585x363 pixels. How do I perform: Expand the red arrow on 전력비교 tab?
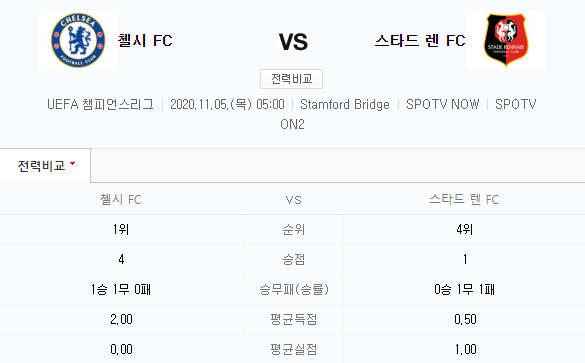pyautogui.click(x=72, y=163)
